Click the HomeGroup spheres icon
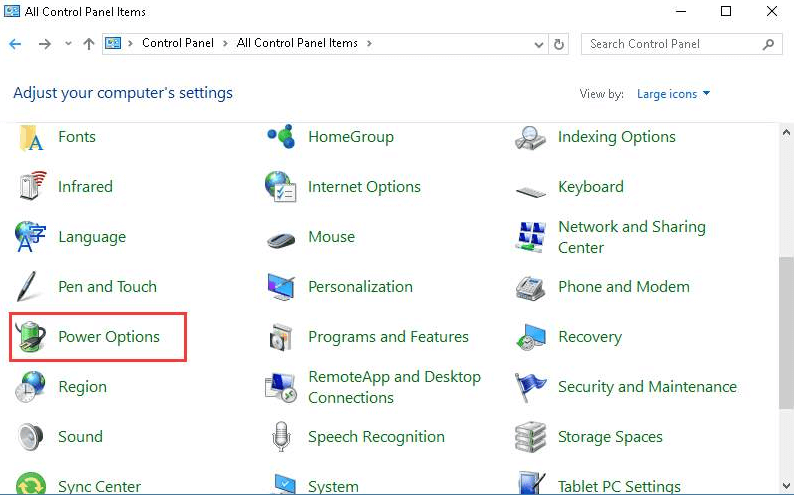This screenshot has width=794, height=495. 281,137
